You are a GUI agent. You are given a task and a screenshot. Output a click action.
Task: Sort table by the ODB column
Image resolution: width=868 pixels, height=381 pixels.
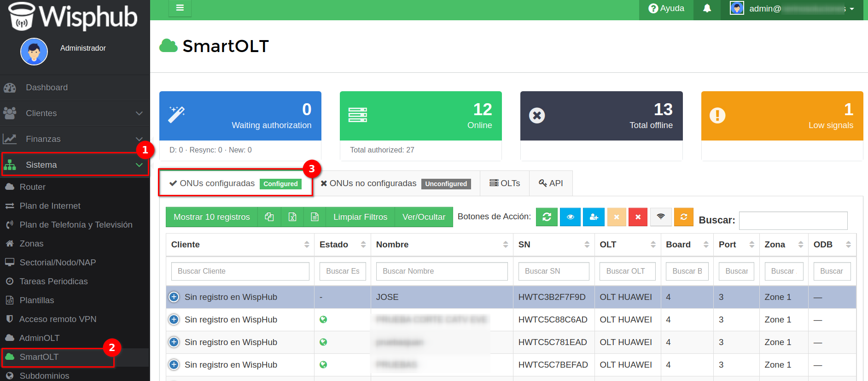[832, 245]
